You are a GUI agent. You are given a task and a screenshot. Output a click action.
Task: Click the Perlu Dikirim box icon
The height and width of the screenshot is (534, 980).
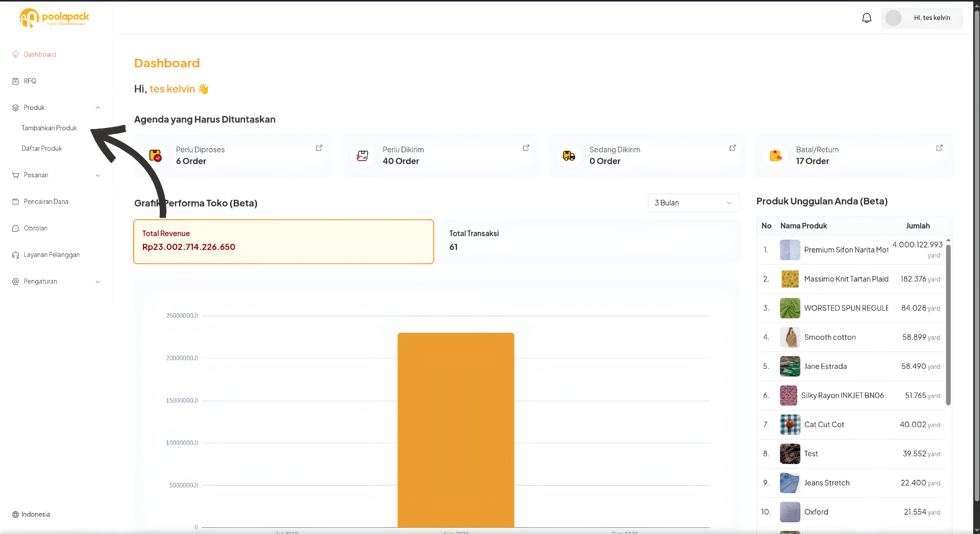click(362, 156)
